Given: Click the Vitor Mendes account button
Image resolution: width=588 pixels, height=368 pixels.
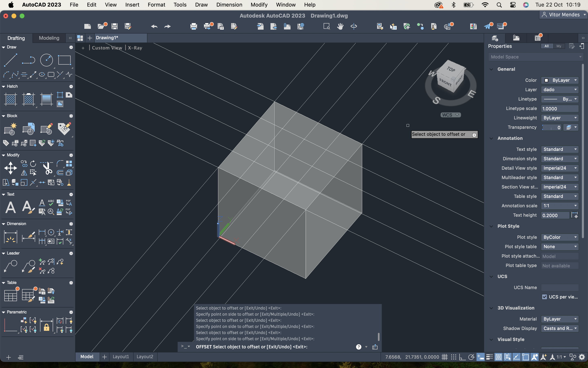Looking at the screenshot, I should click(x=564, y=15).
